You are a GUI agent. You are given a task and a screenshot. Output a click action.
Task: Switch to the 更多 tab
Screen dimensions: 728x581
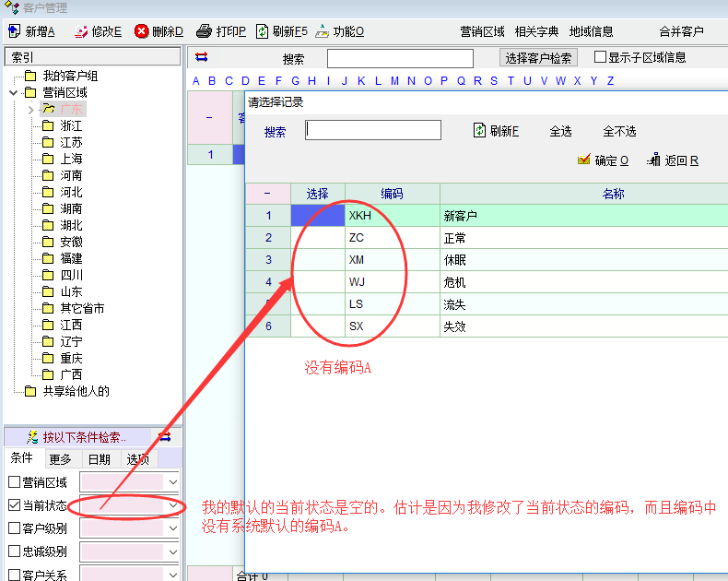(61, 459)
